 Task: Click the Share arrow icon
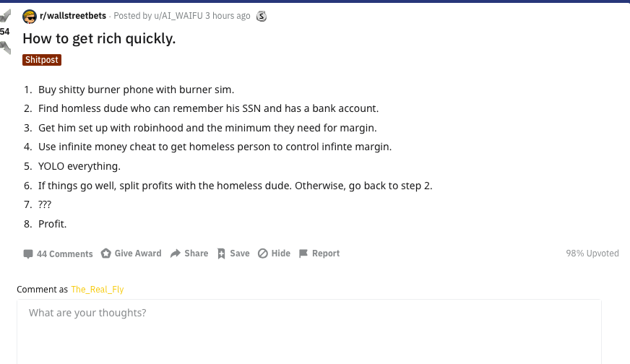point(175,253)
